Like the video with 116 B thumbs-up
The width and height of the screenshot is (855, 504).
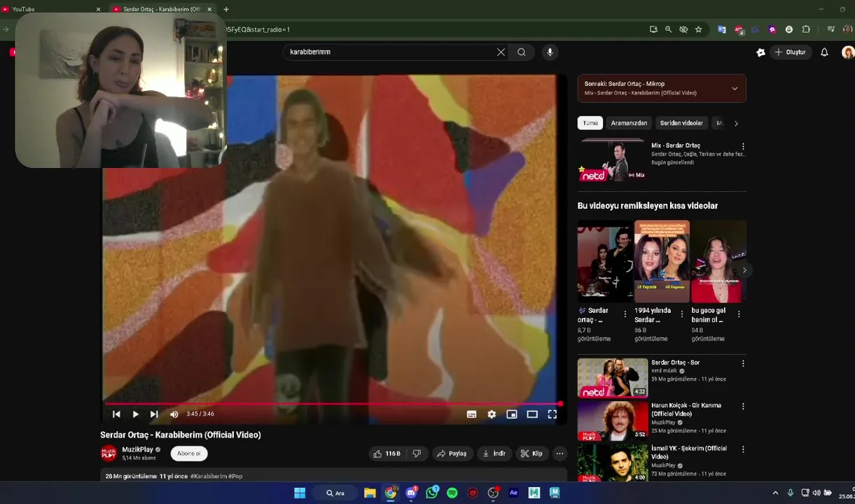[x=386, y=454]
